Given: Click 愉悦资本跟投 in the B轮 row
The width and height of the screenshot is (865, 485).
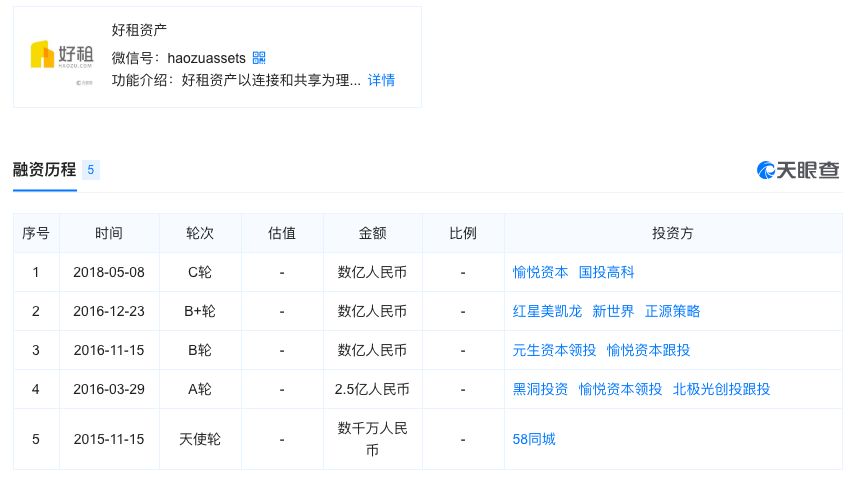Looking at the screenshot, I should (648, 350).
